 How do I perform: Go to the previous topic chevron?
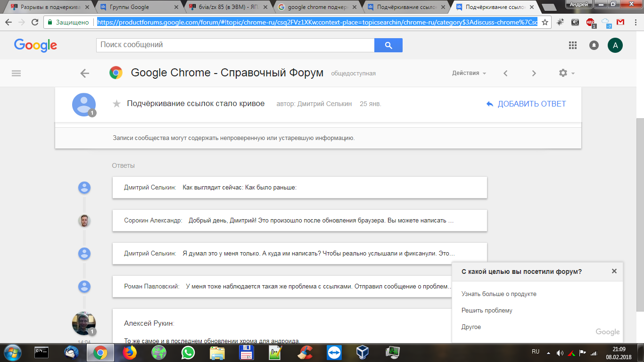[505, 73]
